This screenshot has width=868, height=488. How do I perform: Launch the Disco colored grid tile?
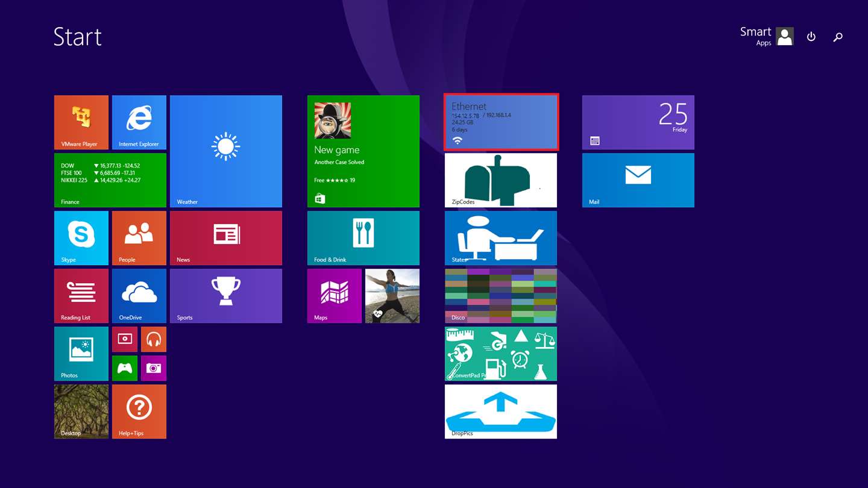click(x=501, y=296)
